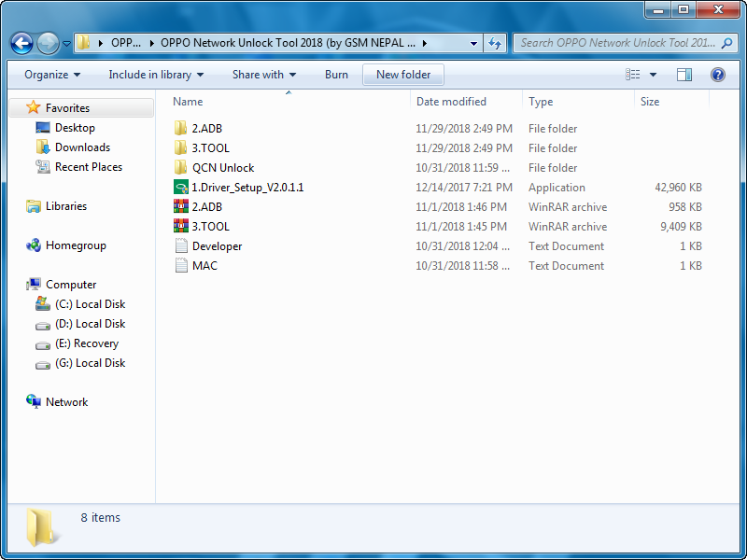The height and width of the screenshot is (560, 747).
Task: Select Homegroup in navigation pane
Action: (x=76, y=245)
